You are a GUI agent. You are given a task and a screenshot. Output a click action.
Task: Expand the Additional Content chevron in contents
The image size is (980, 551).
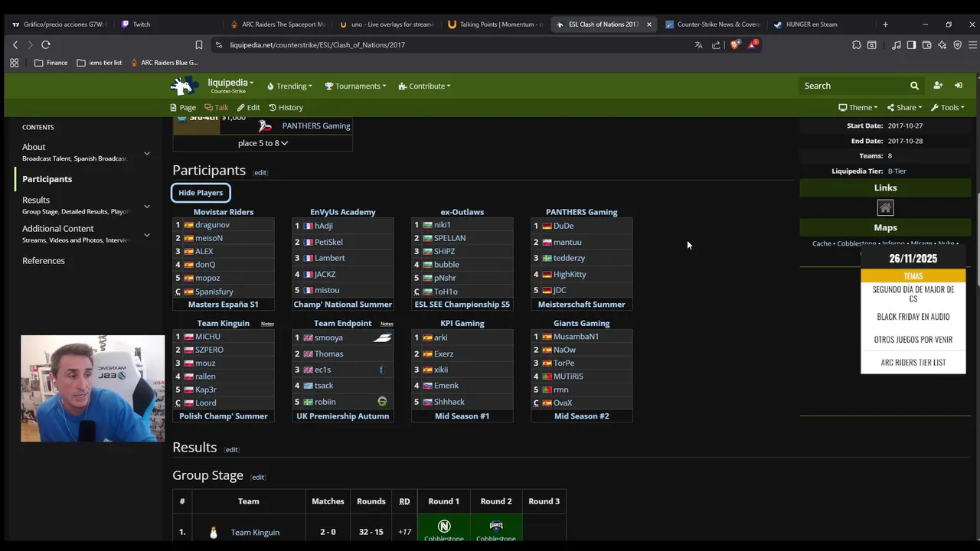[x=147, y=235]
